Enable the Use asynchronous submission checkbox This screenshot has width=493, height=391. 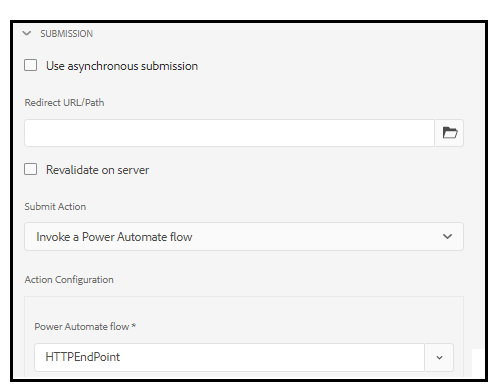tap(30, 65)
